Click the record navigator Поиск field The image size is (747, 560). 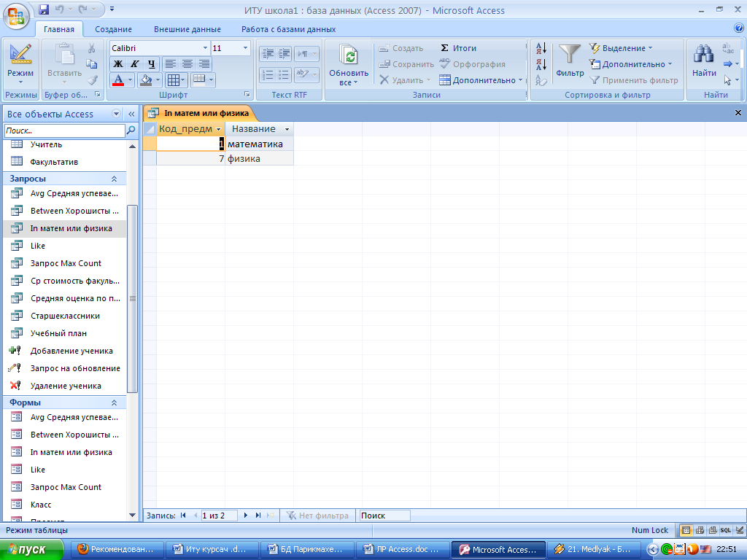(x=385, y=516)
